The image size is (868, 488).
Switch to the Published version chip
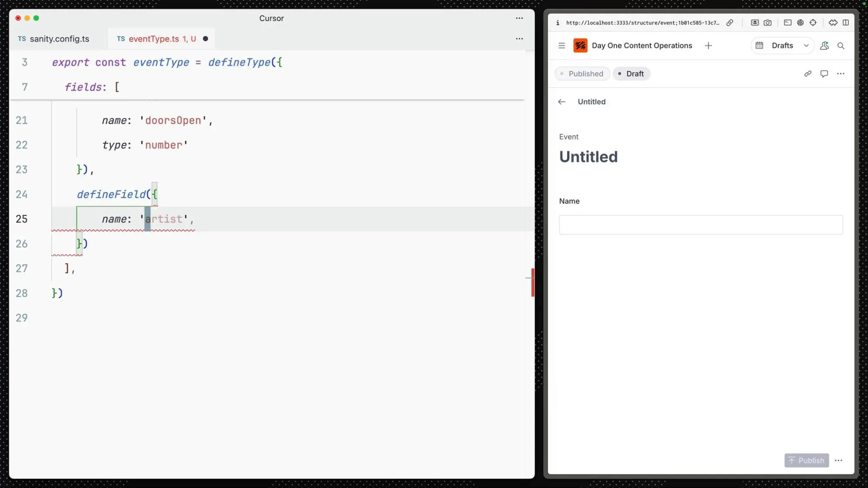(x=582, y=74)
